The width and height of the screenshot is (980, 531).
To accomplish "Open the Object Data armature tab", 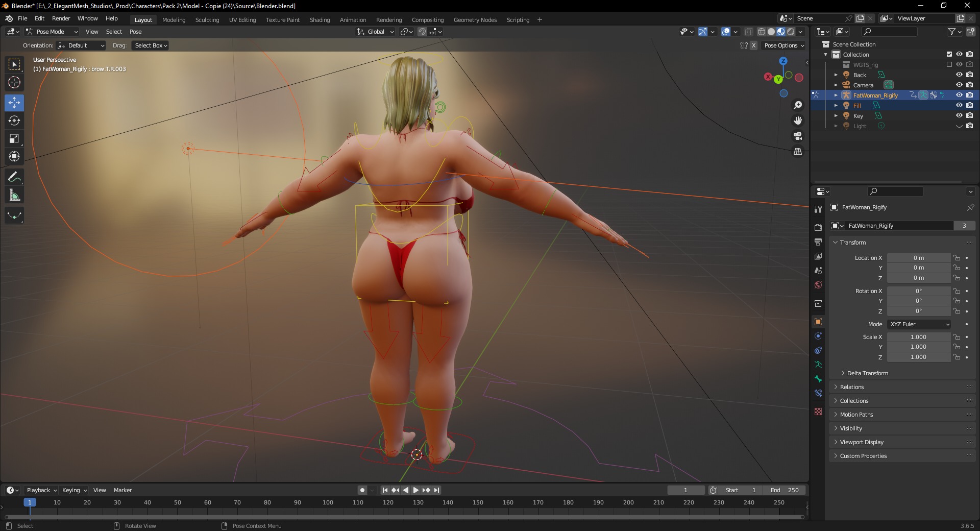I will coord(818,365).
